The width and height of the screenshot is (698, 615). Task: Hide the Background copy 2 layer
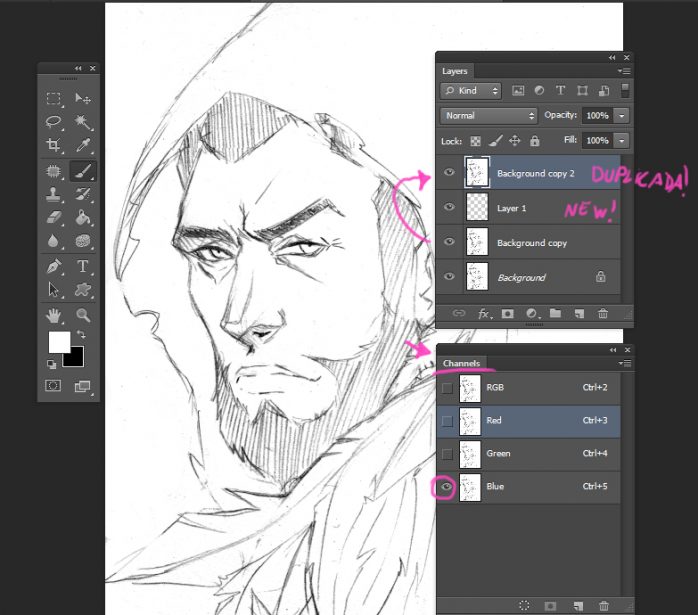pos(448,173)
